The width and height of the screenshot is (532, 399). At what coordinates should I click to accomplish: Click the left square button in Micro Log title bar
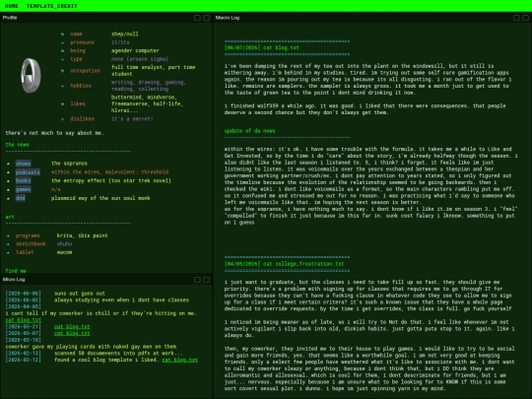click(x=197, y=280)
